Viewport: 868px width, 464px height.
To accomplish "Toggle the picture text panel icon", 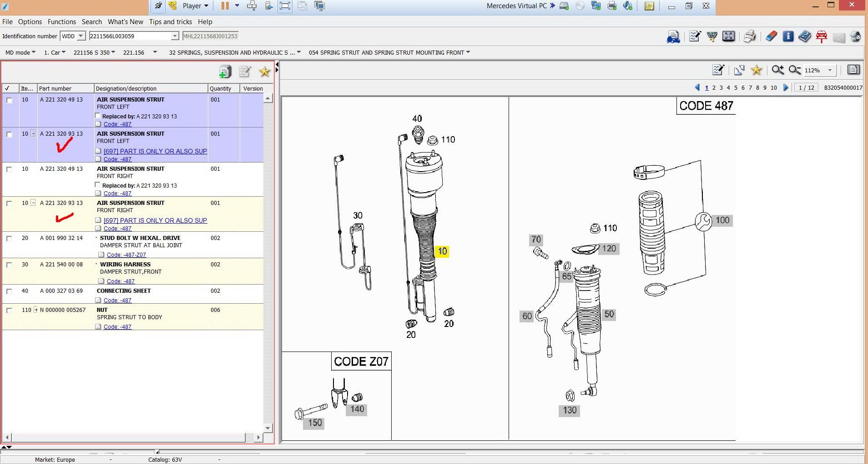I will 854,70.
